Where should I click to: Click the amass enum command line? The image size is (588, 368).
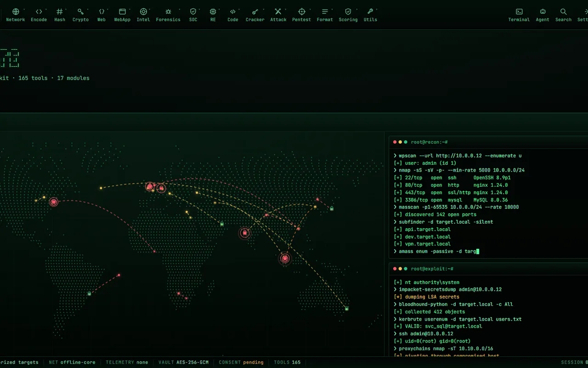coord(436,251)
